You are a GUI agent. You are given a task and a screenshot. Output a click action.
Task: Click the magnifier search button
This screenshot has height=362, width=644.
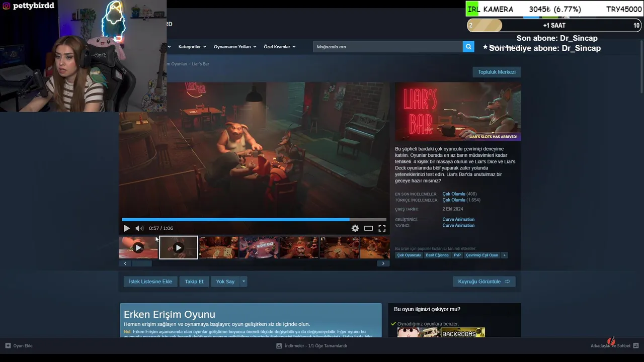tap(469, 47)
